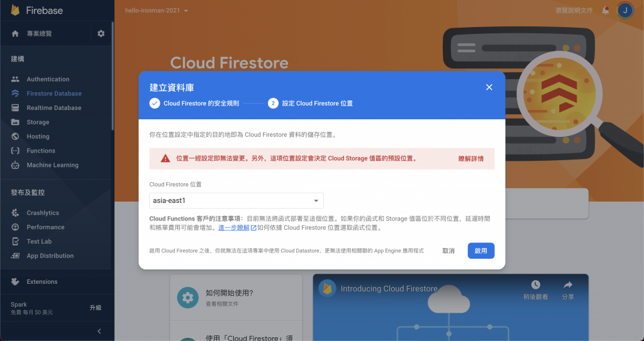This screenshot has width=644, height=341.
Task: Click the Functions brackets icon
Action: coord(15,151)
